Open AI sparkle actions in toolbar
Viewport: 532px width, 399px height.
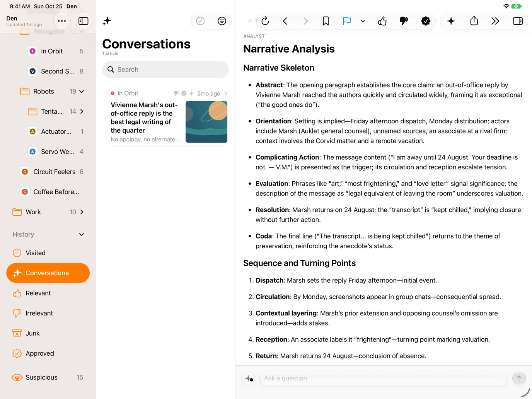451,21
